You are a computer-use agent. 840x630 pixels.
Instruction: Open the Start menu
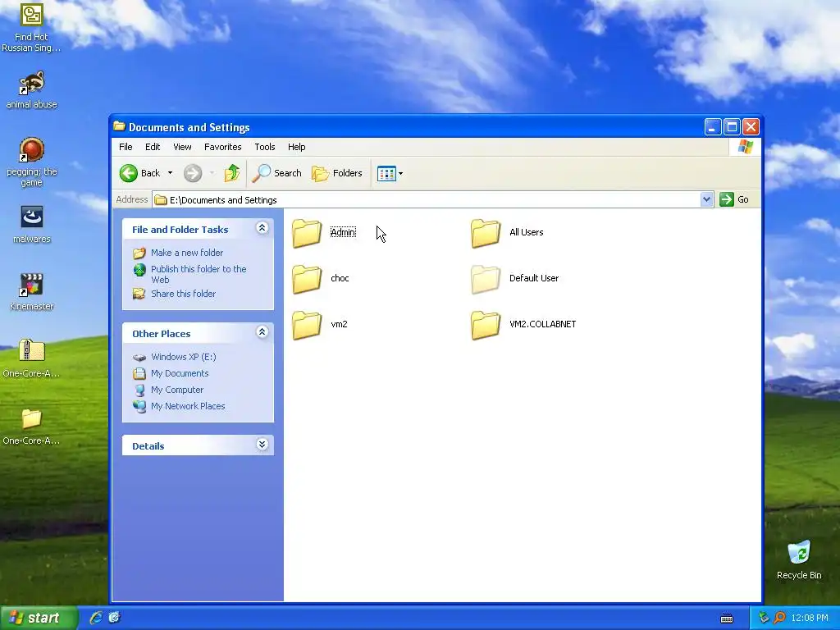point(39,618)
